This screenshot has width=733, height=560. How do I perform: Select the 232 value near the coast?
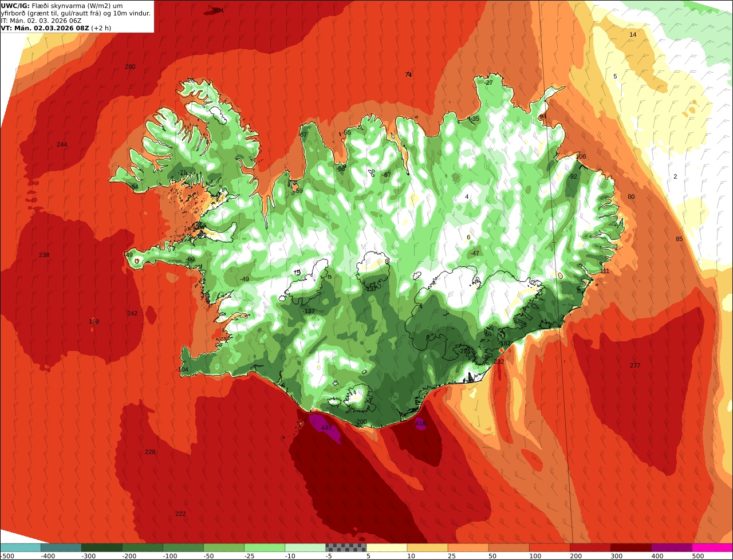tap(499, 361)
